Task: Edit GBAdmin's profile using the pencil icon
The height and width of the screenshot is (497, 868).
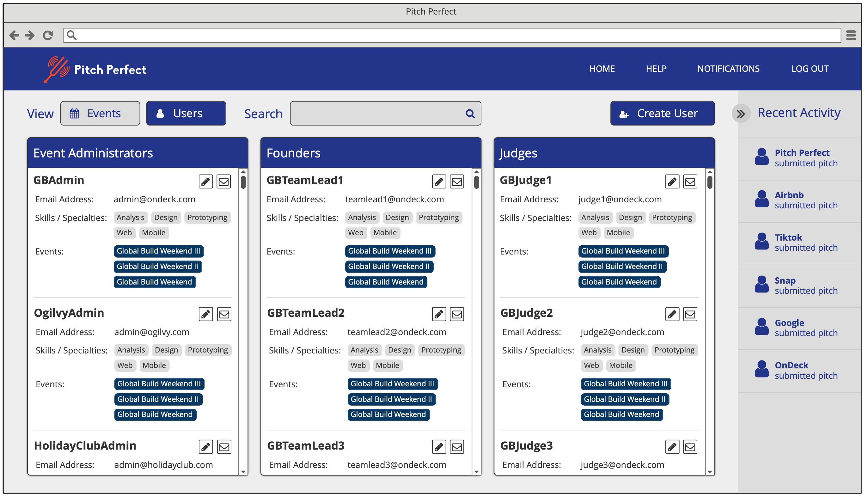Action: [206, 181]
